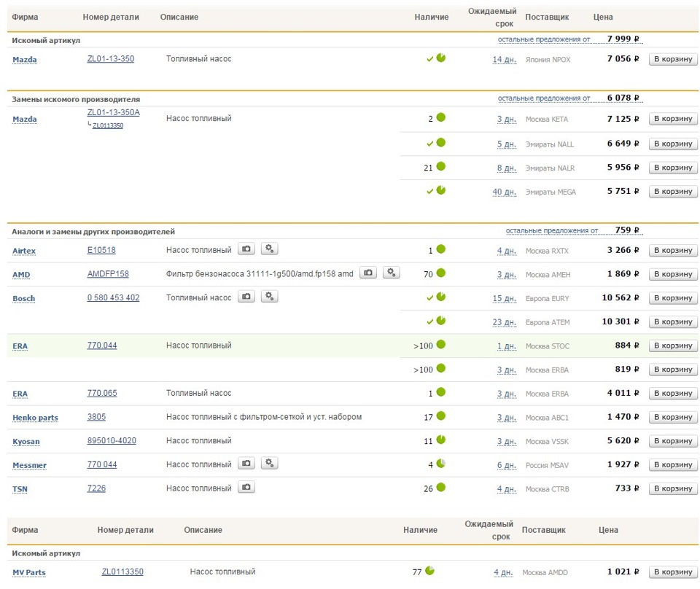The height and width of the screenshot is (589, 700).
Task: Click photo icon for TSN 7226
Action: point(247,487)
